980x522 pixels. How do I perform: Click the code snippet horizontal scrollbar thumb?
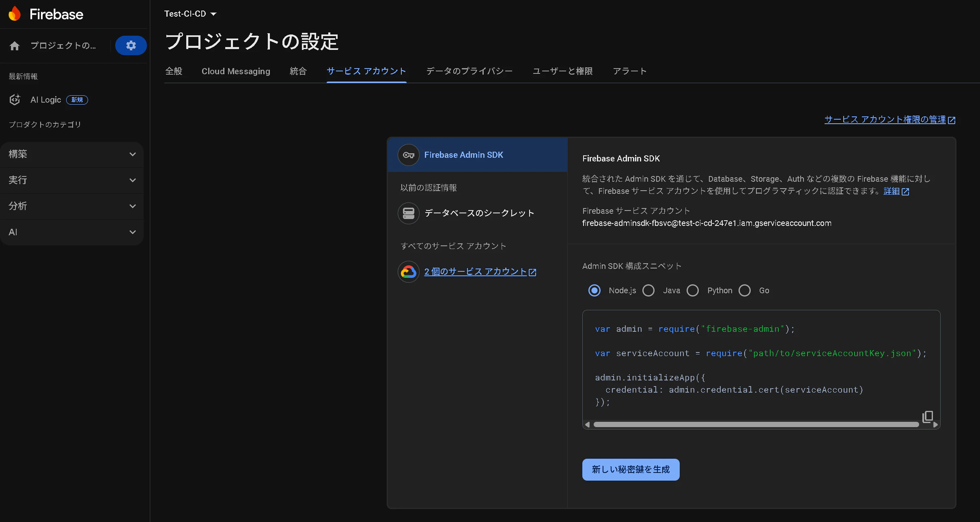point(756,425)
